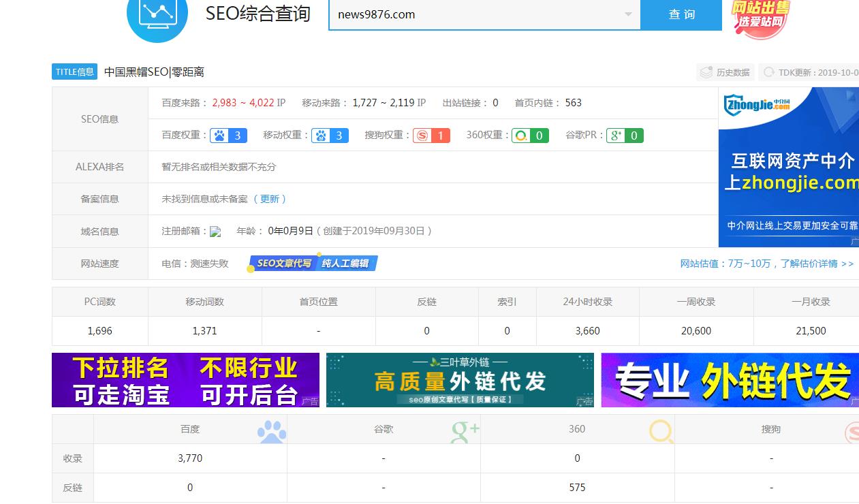Click the 360 收录 value 0
The width and height of the screenshot is (859, 504).
(x=577, y=458)
